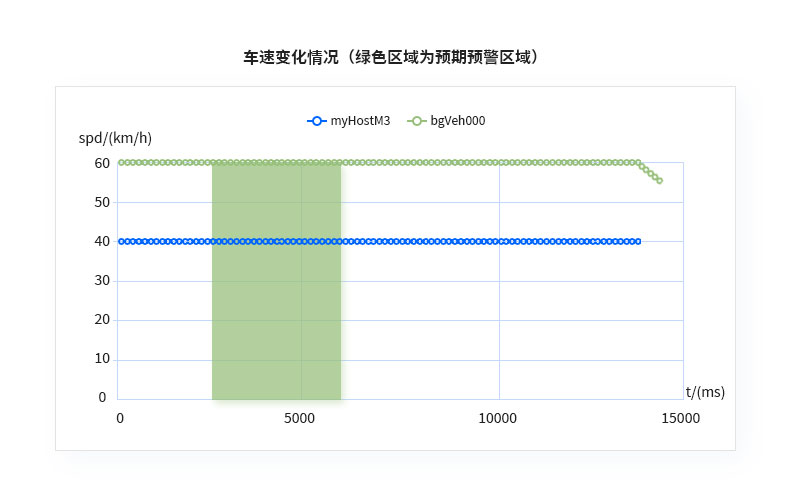Select the lowest final bgVeh000 data point
This screenshot has width=790, height=489.
point(659,181)
